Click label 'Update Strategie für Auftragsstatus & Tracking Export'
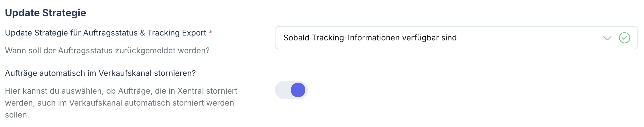644x127 pixels. tap(106, 33)
